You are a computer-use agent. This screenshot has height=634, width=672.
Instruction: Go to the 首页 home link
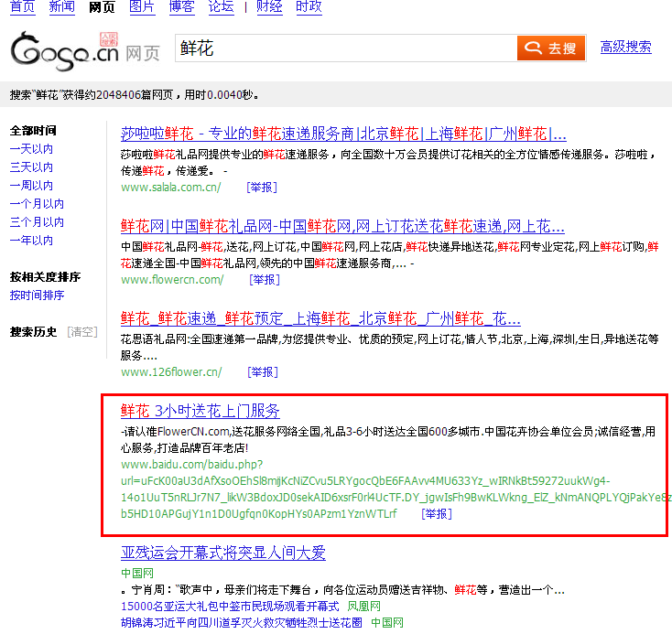click(22, 7)
